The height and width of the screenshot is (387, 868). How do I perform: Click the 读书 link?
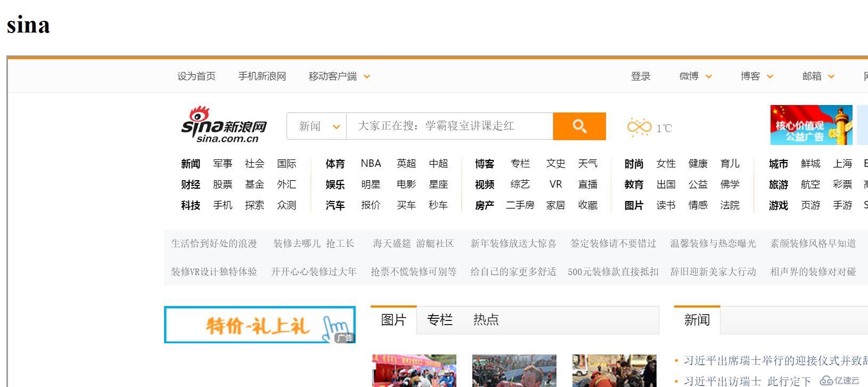tap(666, 205)
